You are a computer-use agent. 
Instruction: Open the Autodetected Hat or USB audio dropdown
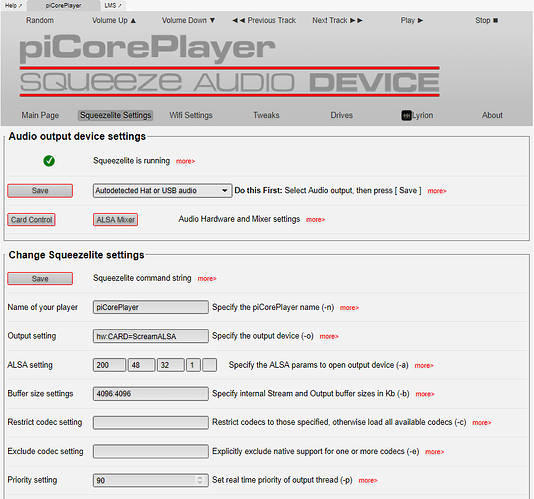click(x=162, y=191)
